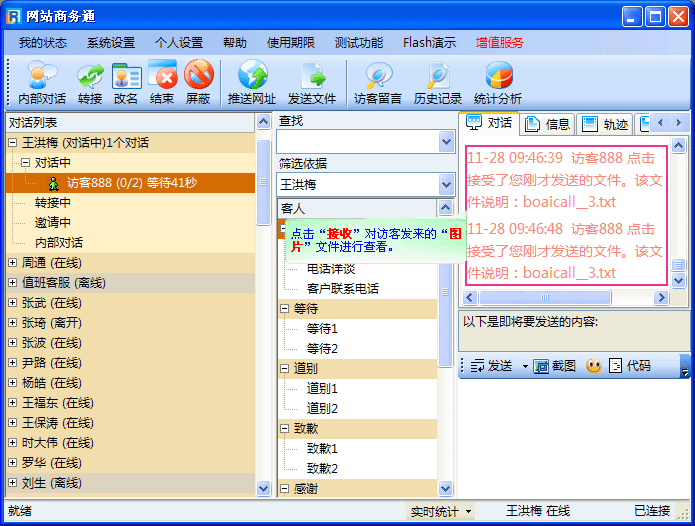Switch to the 信息 tab
The image size is (695, 526).
click(548, 124)
